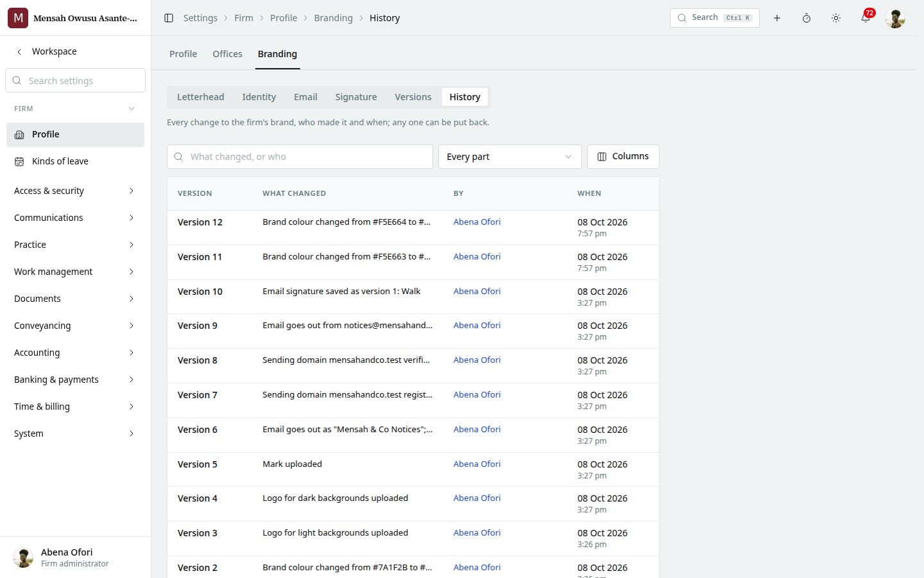Open Abena Ofori link in Version 12 row
This screenshot has height=578, width=924.
(477, 222)
